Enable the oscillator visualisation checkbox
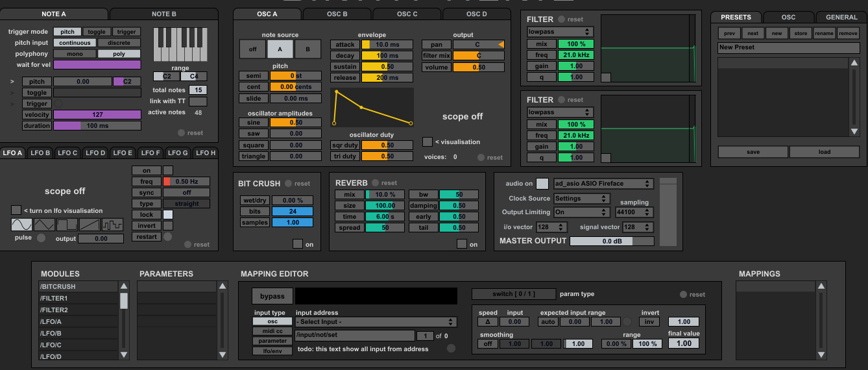Image resolution: width=868 pixels, height=370 pixels. (x=428, y=142)
